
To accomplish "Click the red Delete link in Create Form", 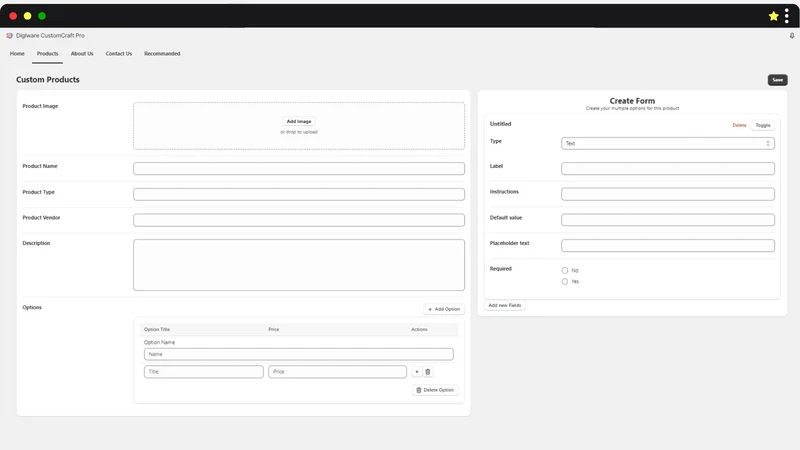I will pos(739,126).
